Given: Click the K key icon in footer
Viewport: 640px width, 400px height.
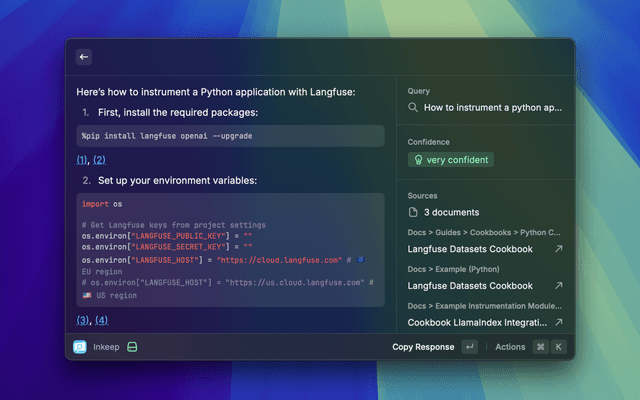Looking at the screenshot, I should click(558, 347).
